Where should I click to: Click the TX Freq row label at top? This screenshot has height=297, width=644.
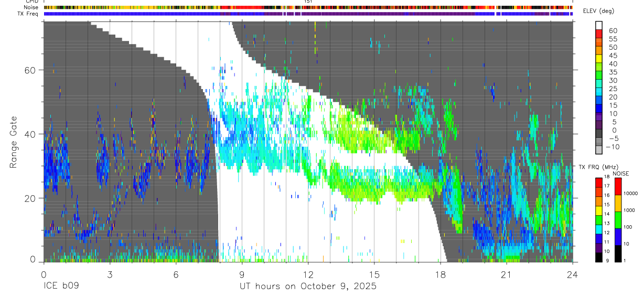click(29, 14)
